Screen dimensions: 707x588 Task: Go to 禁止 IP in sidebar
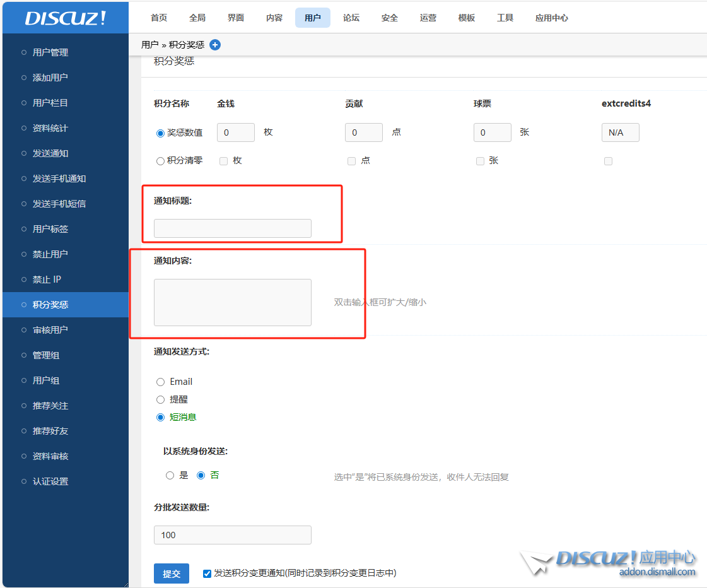47,279
